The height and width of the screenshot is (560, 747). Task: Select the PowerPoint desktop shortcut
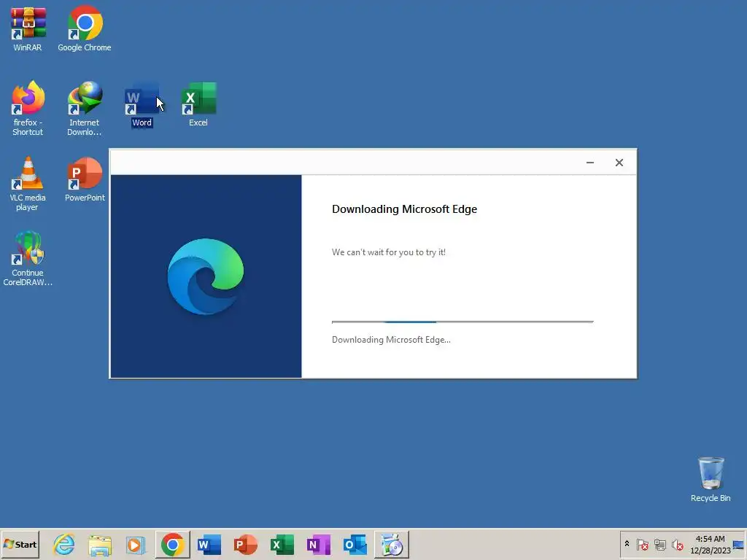click(85, 180)
